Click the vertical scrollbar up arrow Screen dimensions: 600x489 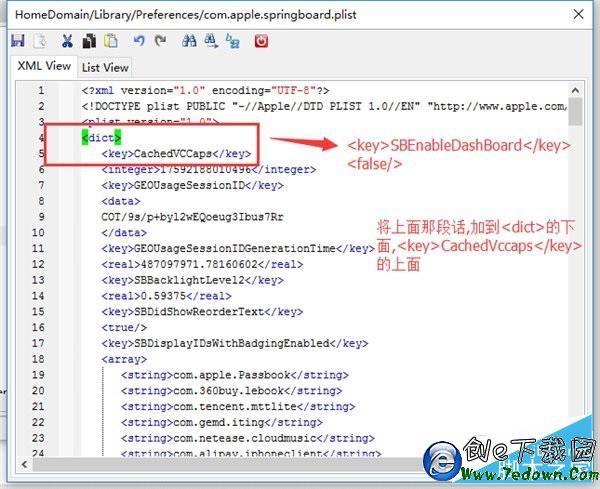(575, 91)
